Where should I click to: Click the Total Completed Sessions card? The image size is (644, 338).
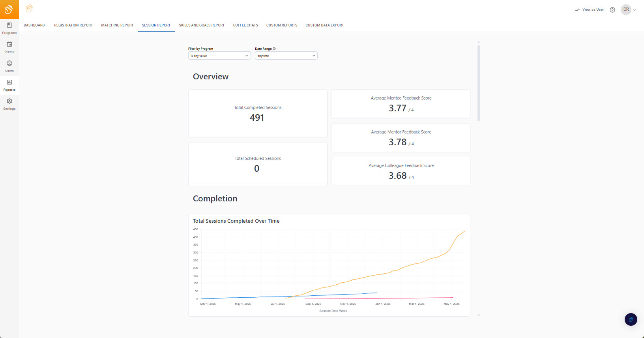coord(258,113)
